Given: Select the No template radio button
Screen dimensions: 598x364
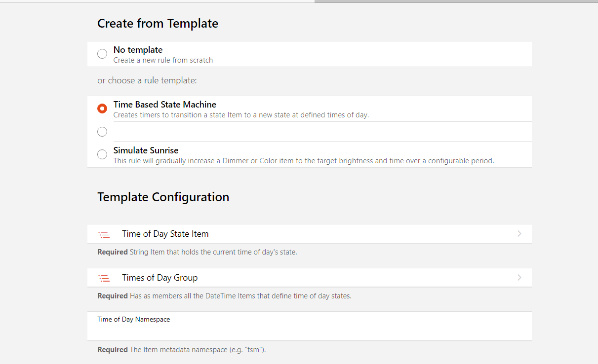Looking at the screenshot, I should click(102, 54).
